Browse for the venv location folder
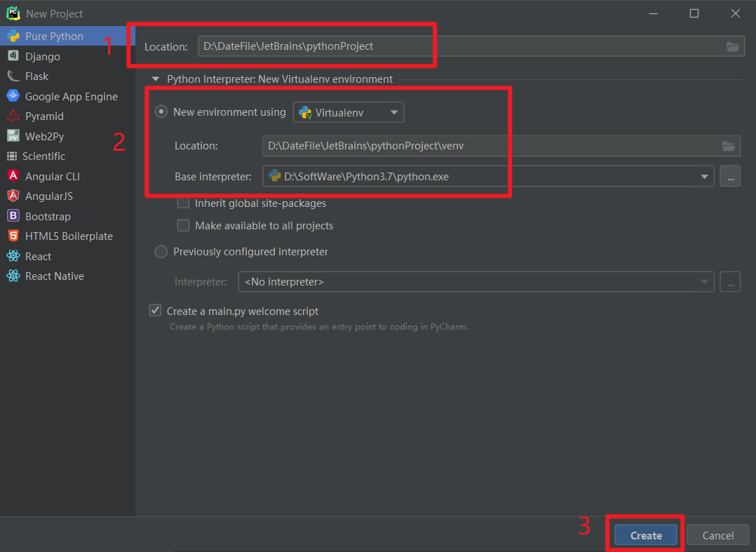The height and width of the screenshot is (552, 756). tap(729, 146)
